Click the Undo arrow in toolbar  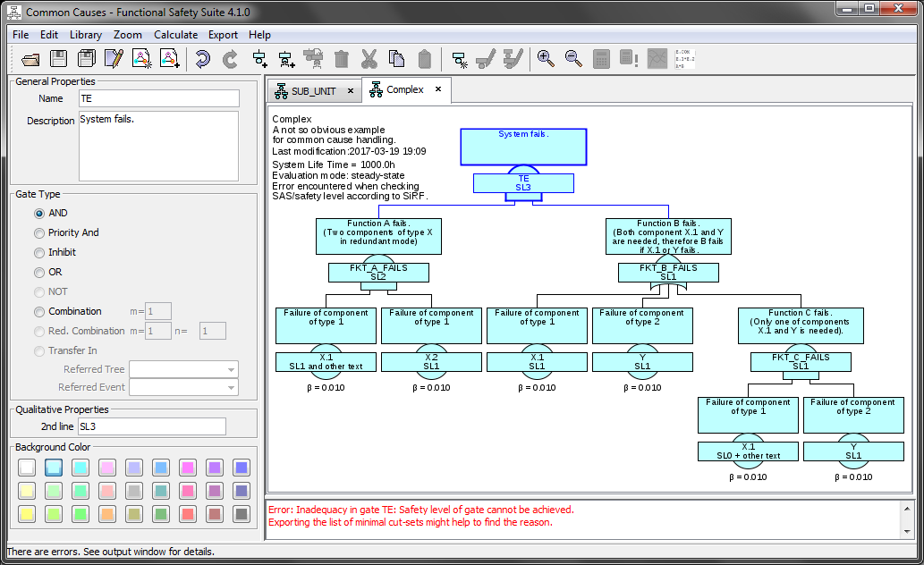[x=202, y=60]
